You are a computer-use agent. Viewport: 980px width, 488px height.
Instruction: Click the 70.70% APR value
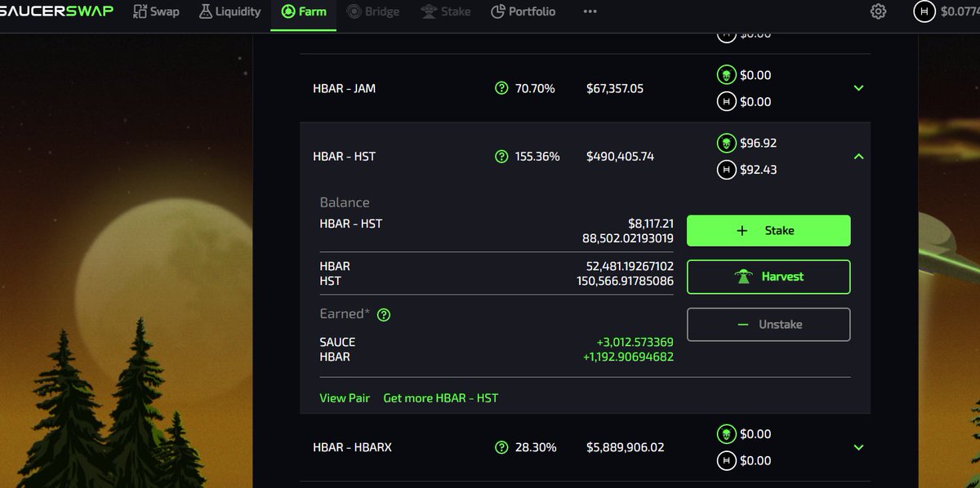535,88
